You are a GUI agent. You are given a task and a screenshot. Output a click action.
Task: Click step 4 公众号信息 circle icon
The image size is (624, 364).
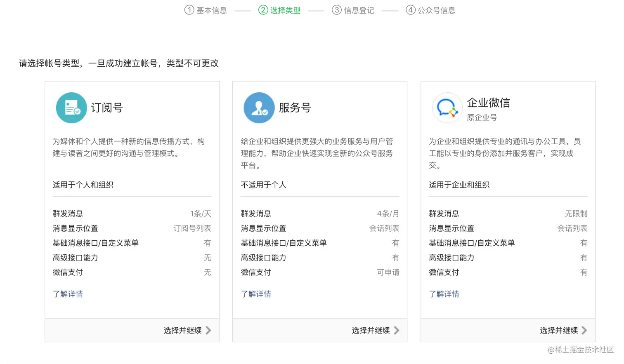[x=410, y=10]
